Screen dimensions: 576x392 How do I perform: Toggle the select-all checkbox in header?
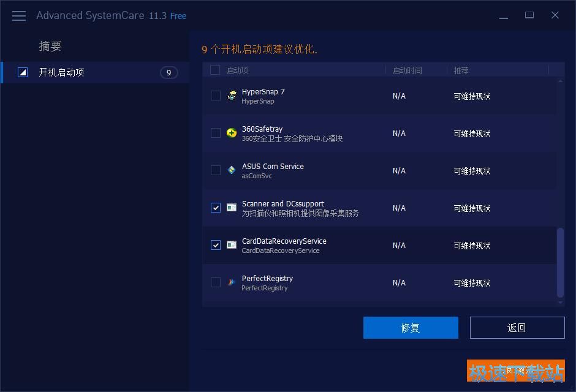[215, 70]
